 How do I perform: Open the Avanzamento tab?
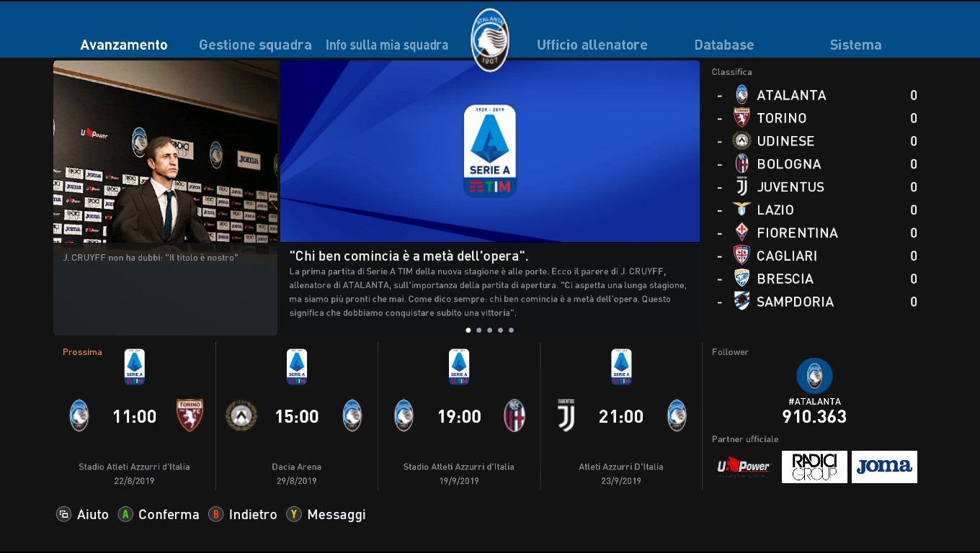[x=124, y=45]
